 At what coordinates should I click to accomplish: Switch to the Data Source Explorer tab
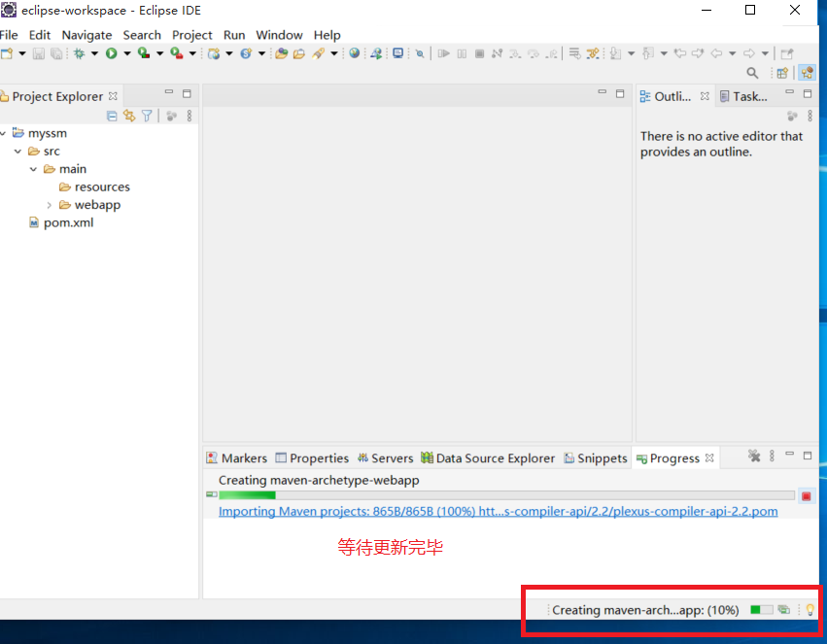(488, 458)
